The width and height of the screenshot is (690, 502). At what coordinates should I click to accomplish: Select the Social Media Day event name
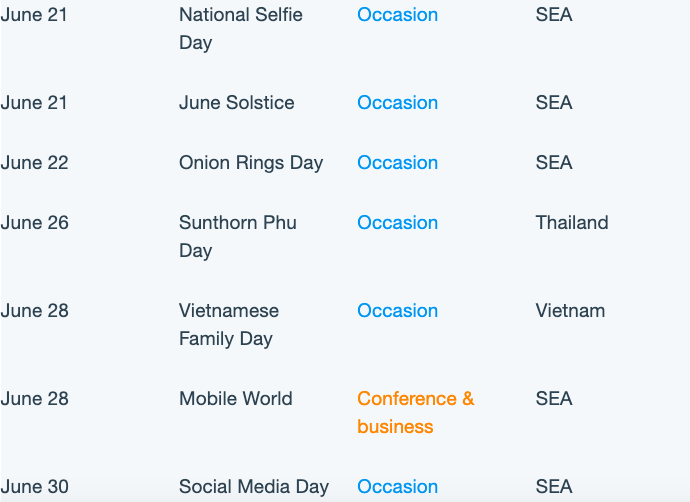[254, 487]
